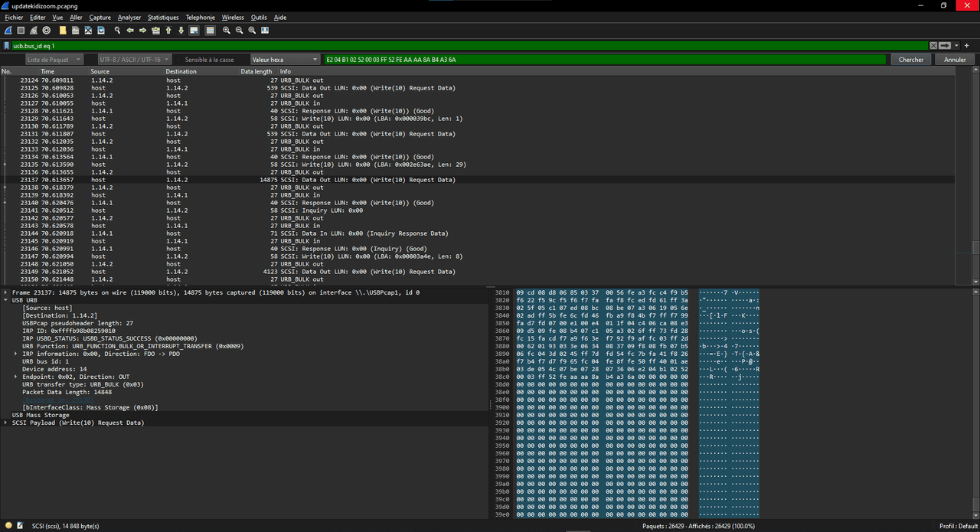
Task: Collapse the 'USB URB' tree section
Action: click(6, 300)
